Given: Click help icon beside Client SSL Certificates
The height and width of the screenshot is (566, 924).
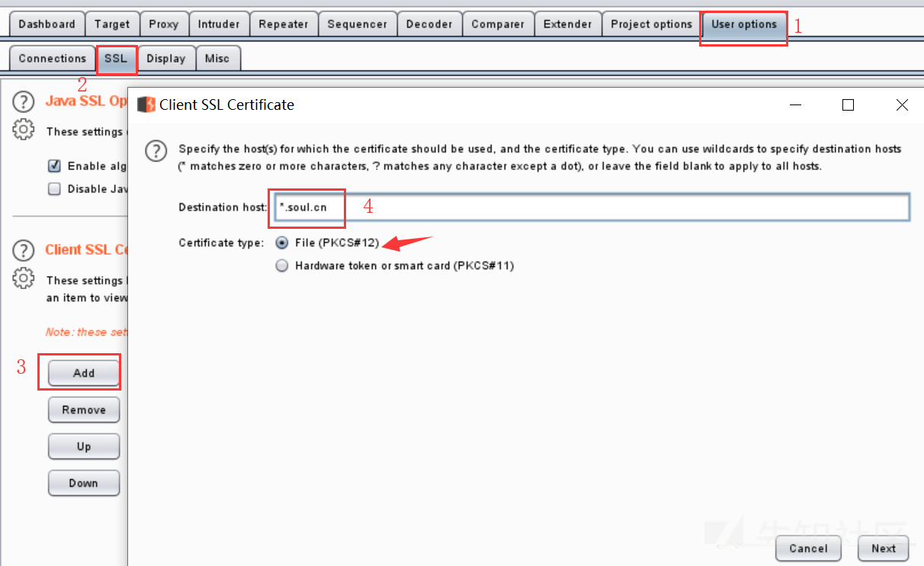Looking at the screenshot, I should click(x=24, y=250).
